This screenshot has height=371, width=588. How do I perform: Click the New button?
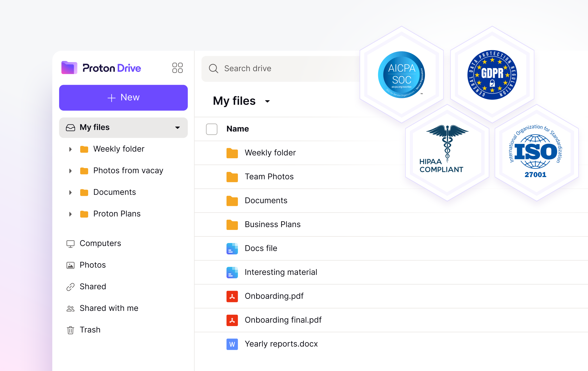[x=123, y=97]
